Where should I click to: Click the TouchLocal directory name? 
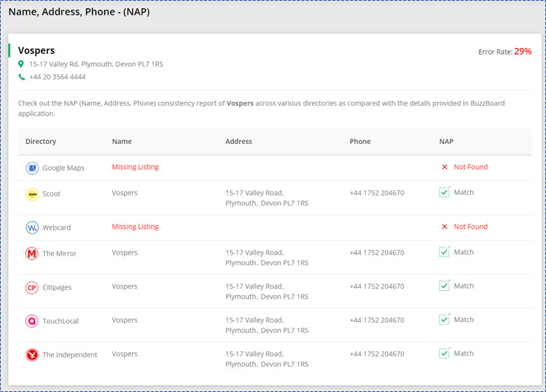click(x=61, y=321)
